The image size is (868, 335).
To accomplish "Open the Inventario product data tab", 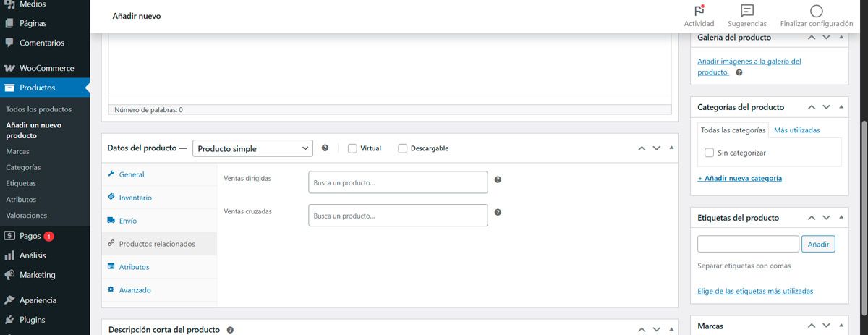I will 159,198.
